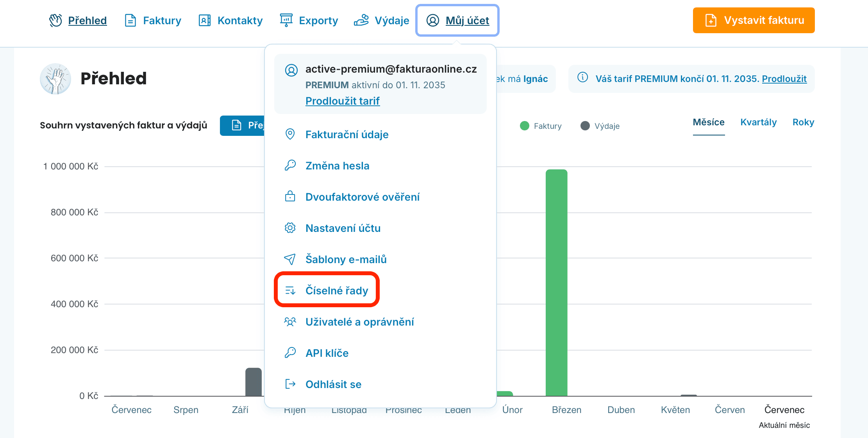Go to Kontakty in top navigation
868x438 pixels.
[240, 20]
